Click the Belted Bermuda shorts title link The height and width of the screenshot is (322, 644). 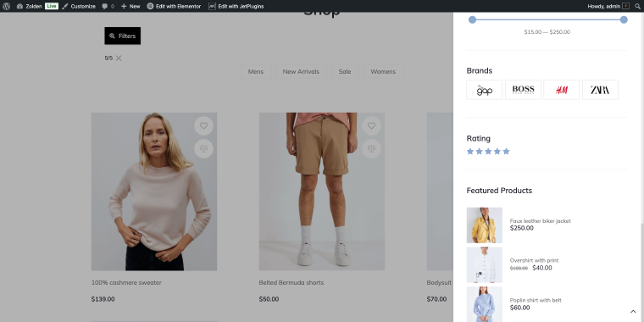coord(291,282)
